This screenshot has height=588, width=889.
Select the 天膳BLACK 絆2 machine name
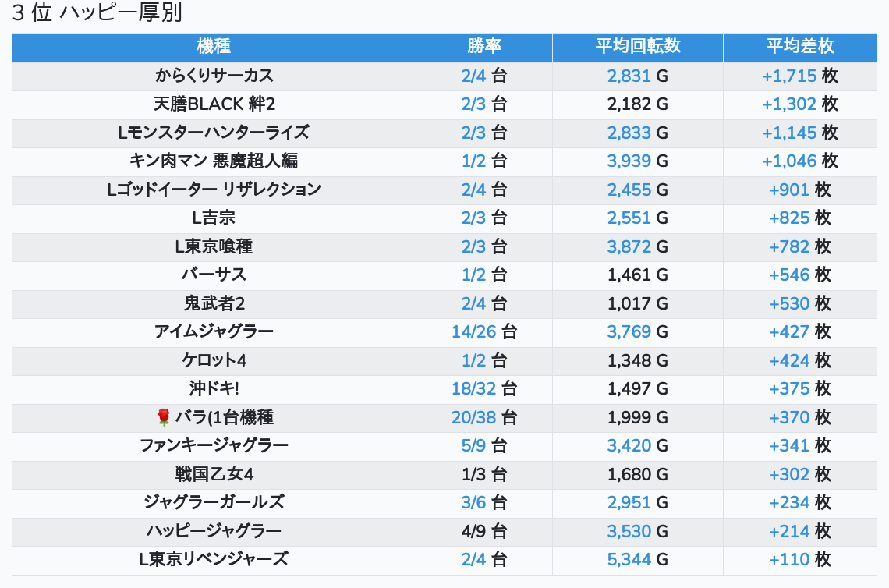(214, 104)
